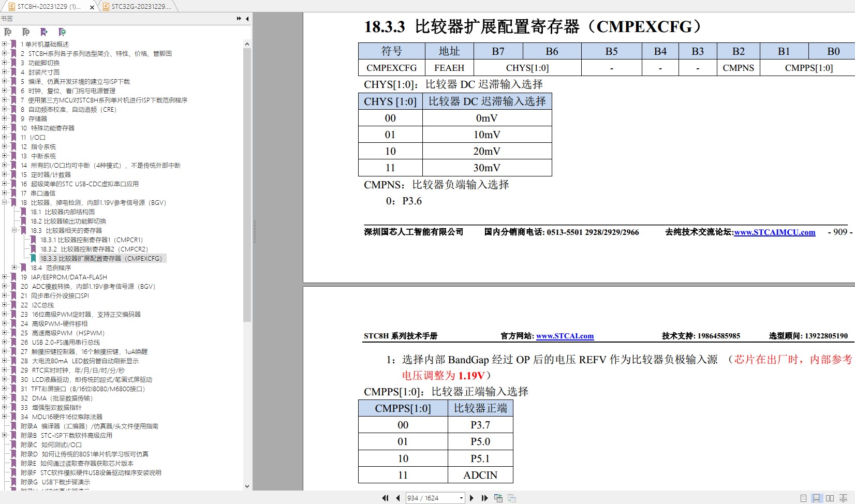Click the PDF icon on STC8H-20231229 tab
This screenshot has height=504, width=855.
[12, 6]
